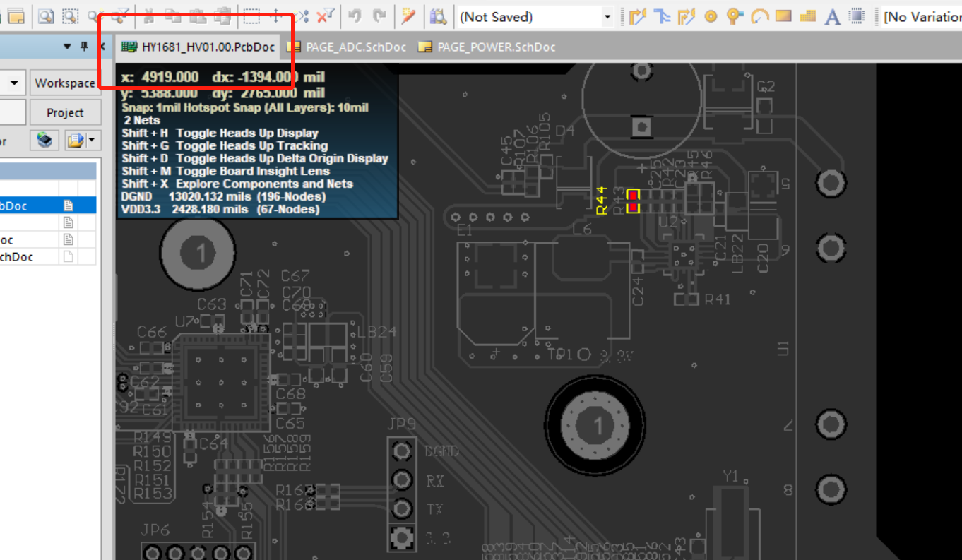Switch to HY1681_HV01.00.PcbDoc tab
This screenshot has width=962, height=560.
(x=198, y=47)
